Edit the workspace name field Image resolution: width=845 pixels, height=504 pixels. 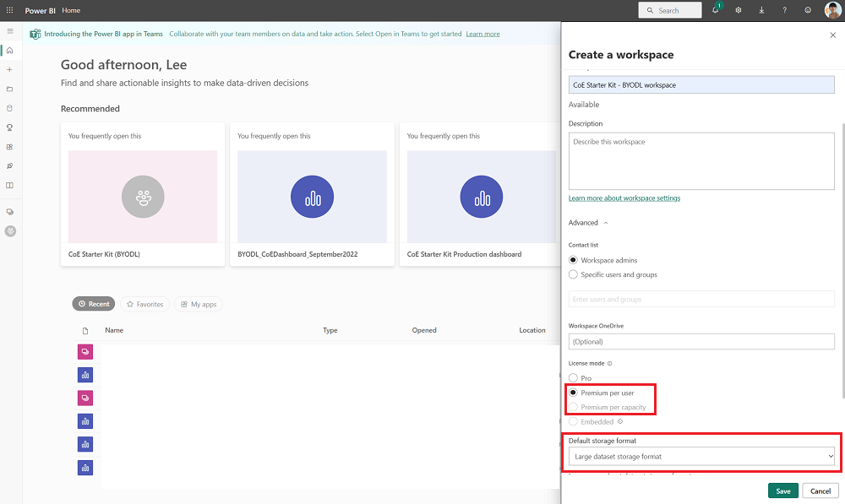[x=701, y=84]
